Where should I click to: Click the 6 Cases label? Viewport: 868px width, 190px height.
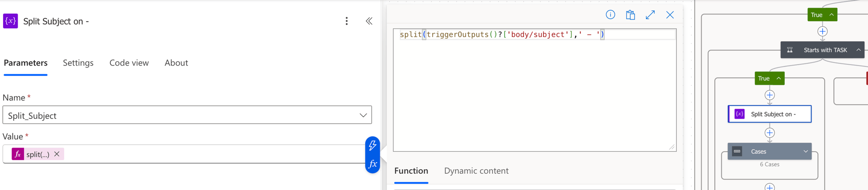tap(769, 165)
